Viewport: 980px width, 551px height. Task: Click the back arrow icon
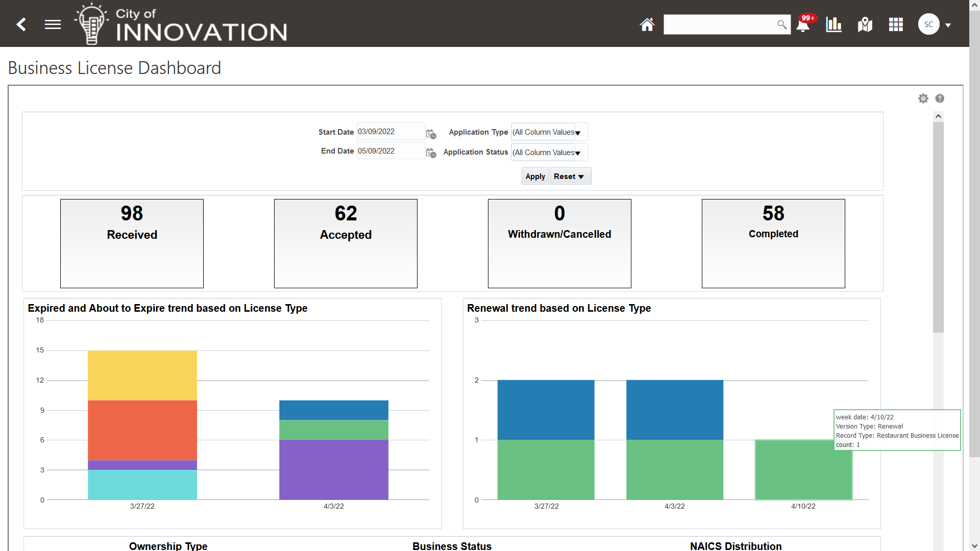(21, 24)
